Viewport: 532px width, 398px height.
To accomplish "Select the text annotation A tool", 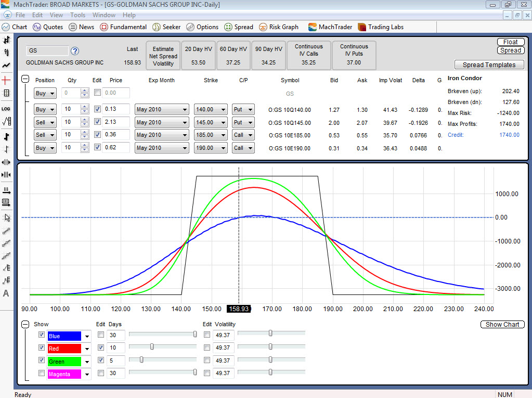I will point(6,293).
